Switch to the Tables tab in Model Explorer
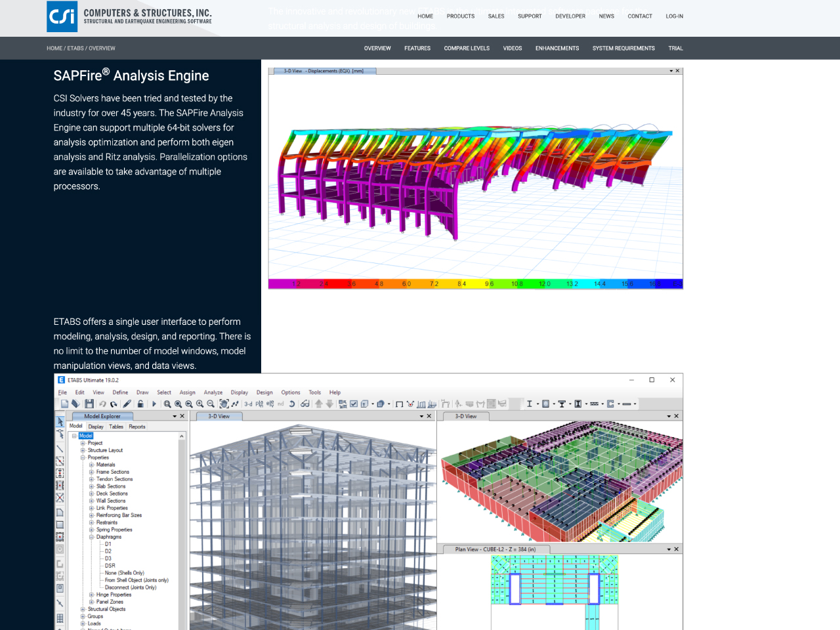Screen dimensions: 840x630 pyautogui.click(x=116, y=427)
